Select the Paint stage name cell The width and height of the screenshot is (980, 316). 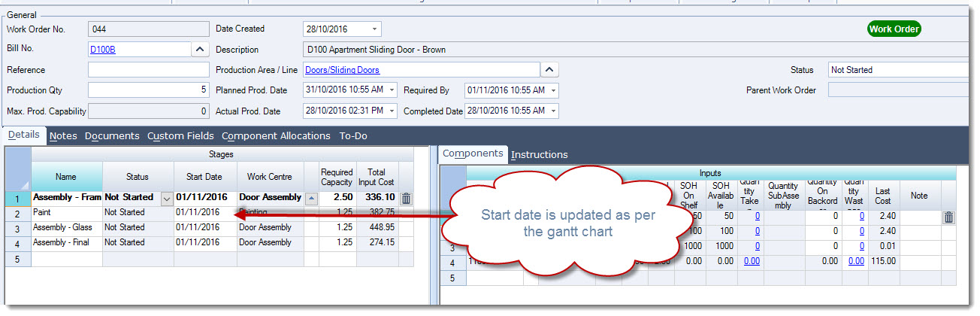tap(67, 212)
